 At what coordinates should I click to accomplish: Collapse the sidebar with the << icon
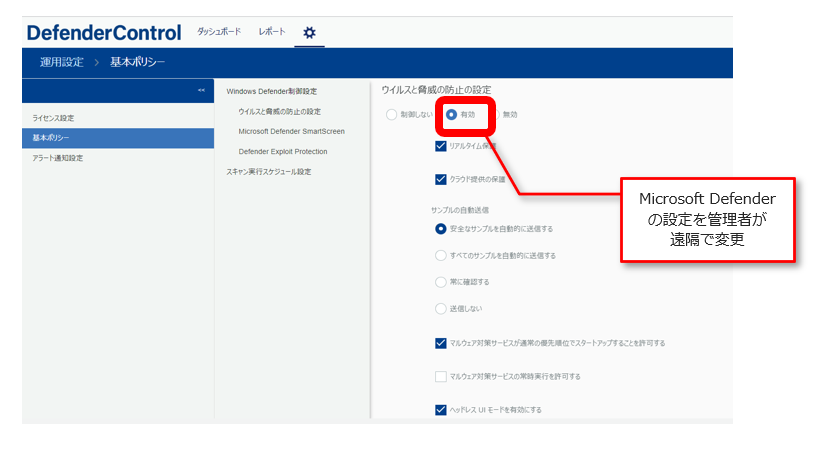(x=201, y=90)
